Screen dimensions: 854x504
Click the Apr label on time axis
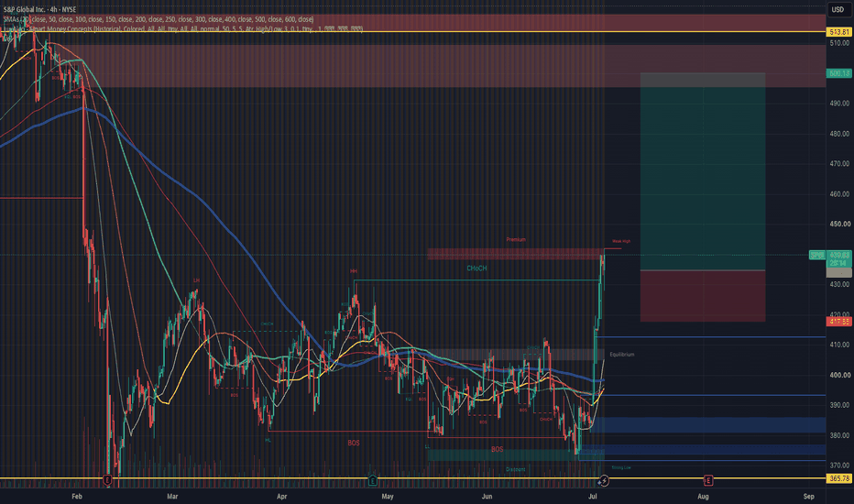[281, 497]
